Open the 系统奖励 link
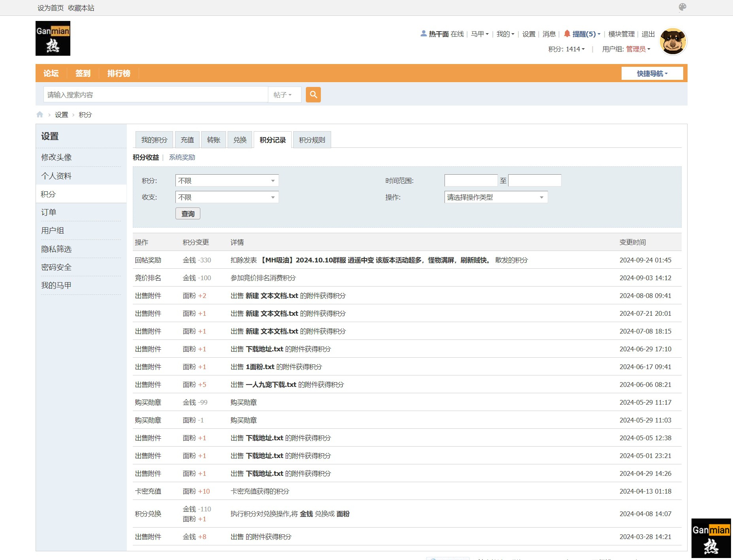Screen dimensions: 733x560 [x=182, y=157]
